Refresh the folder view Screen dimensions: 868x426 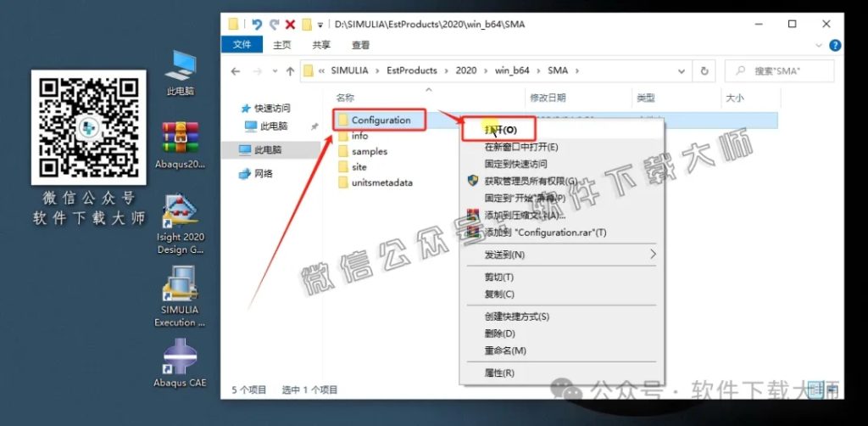pyautogui.click(x=704, y=71)
